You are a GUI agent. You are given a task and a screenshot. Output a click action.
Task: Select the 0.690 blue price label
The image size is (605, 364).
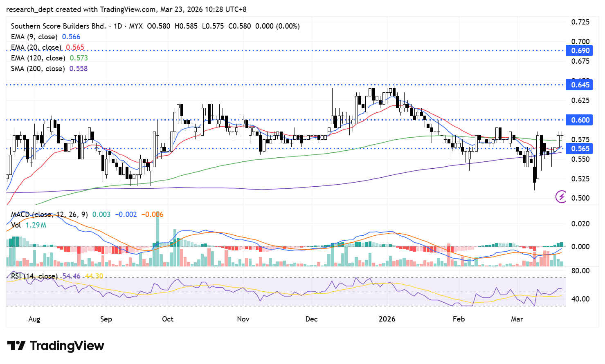(580, 51)
